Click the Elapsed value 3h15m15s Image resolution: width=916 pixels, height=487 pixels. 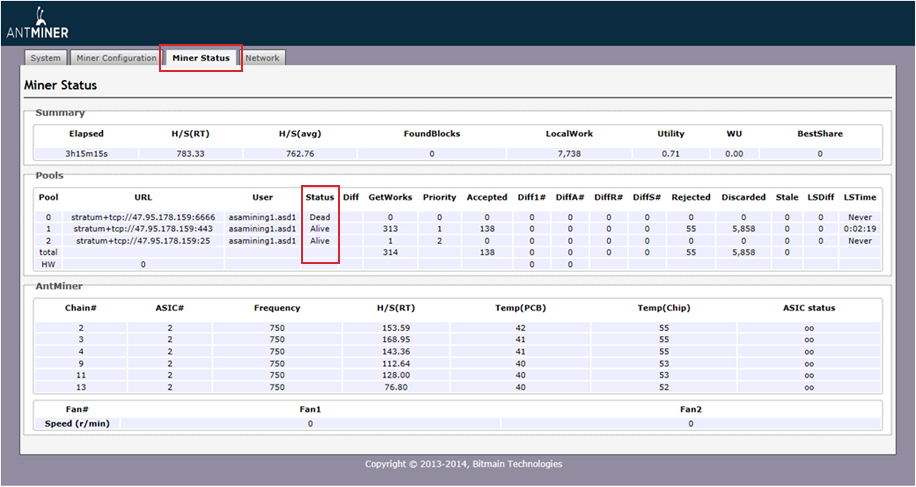[86, 154]
